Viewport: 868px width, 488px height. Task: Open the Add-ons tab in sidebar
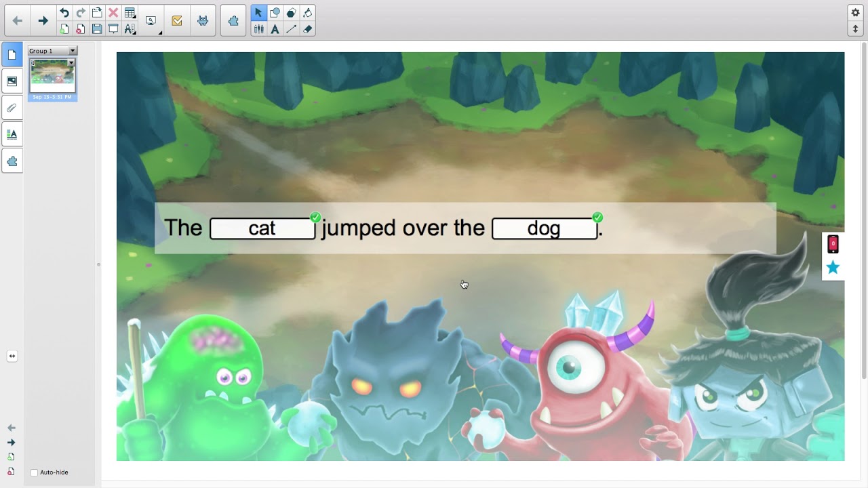tap(12, 161)
